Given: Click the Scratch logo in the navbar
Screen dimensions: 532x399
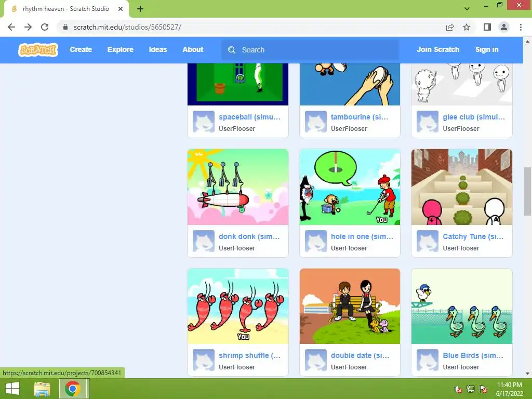Looking at the screenshot, I should 38,50.
